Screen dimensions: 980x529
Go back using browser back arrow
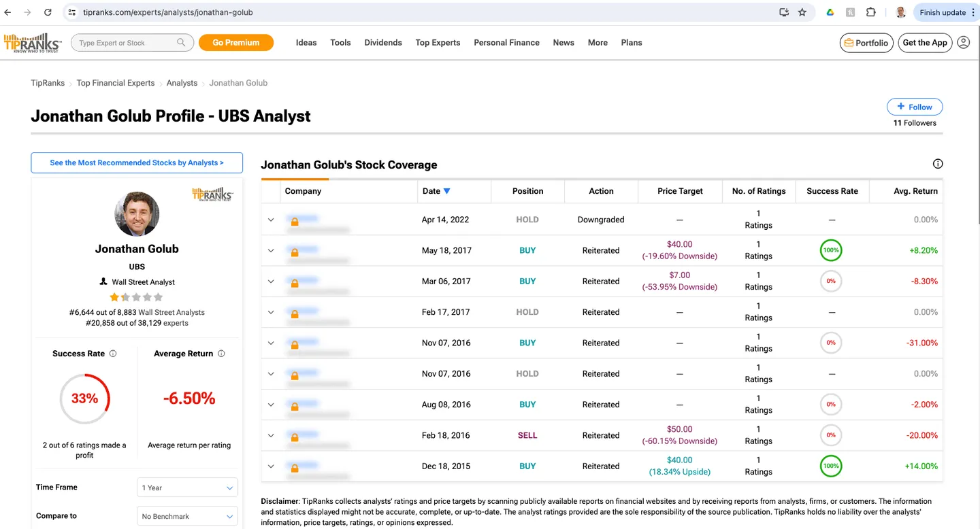[x=7, y=12]
